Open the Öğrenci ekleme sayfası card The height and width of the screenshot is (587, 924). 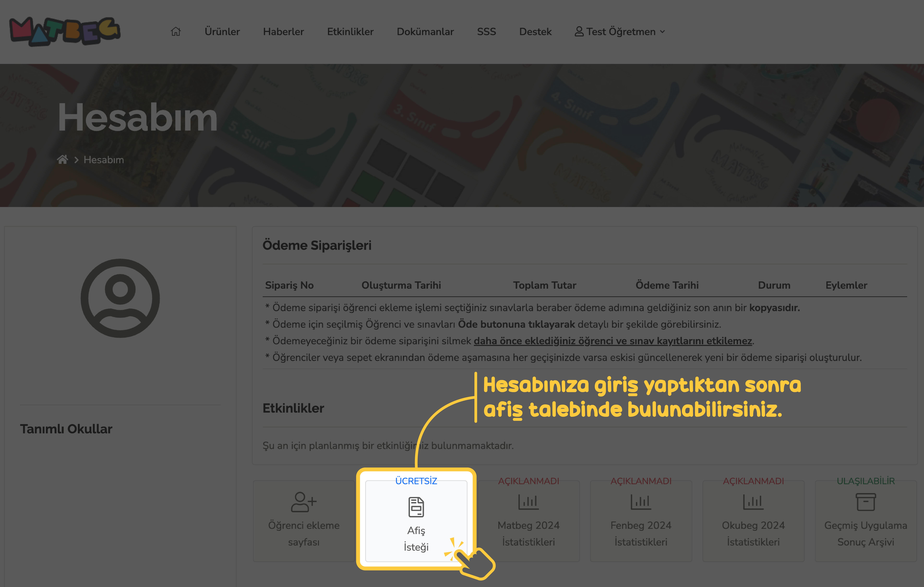[x=304, y=521]
